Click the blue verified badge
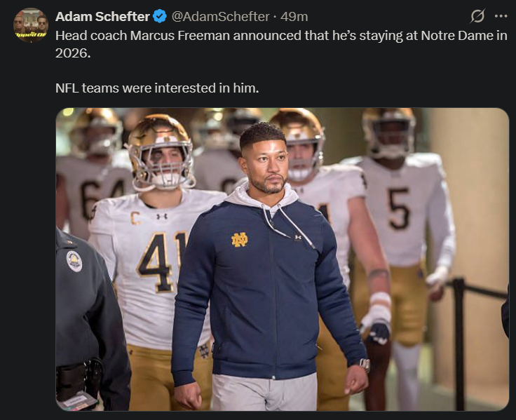 click(x=161, y=16)
